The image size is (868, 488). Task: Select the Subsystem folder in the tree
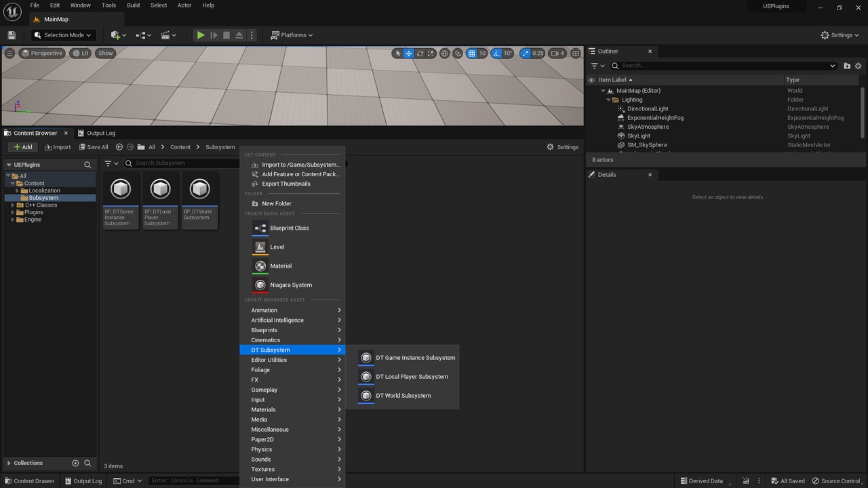43,198
